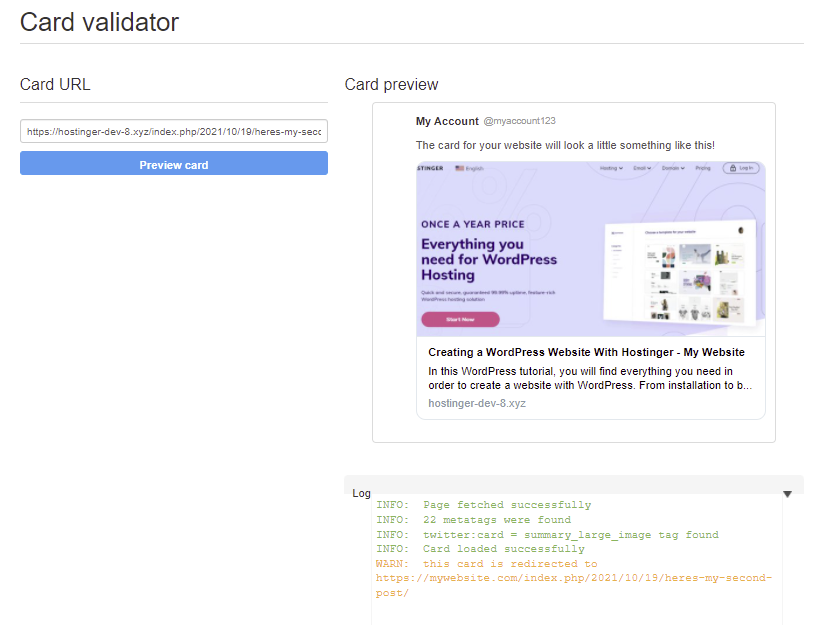
Task: Click the Preview card button
Action: point(173,163)
